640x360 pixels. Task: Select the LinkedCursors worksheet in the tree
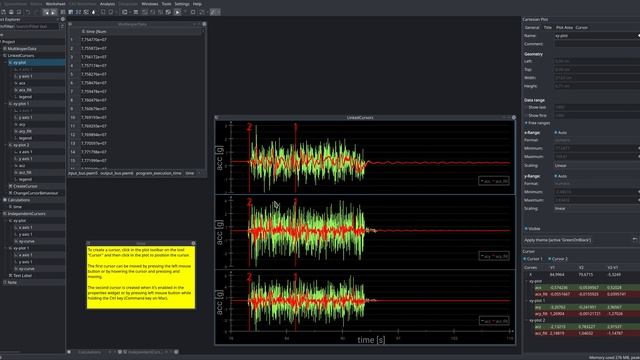click(x=21, y=56)
